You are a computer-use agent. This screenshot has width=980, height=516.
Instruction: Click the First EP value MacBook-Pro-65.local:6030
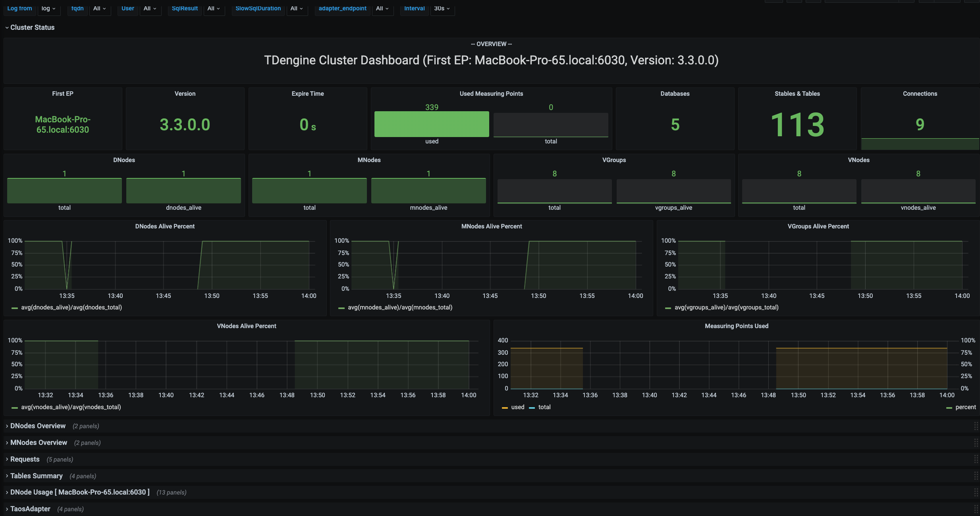coord(63,124)
